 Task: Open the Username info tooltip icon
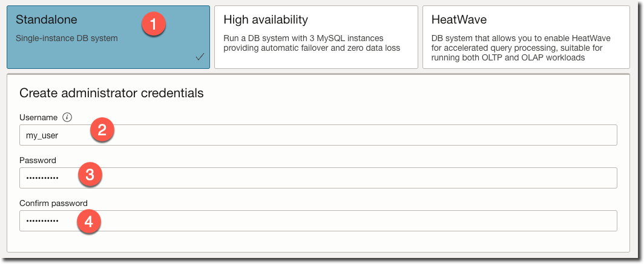(67, 117)
